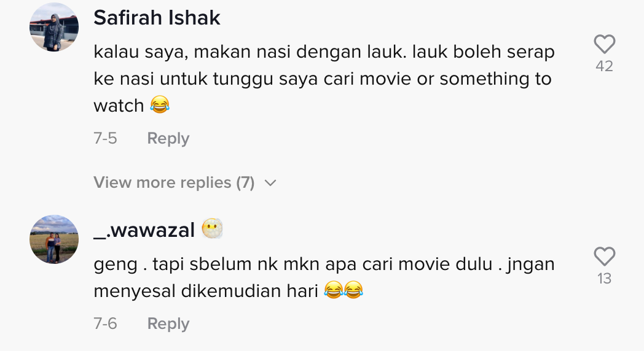Click the 42 likes count
Viewport: 644px width, 351px height.
click(604, 66)
